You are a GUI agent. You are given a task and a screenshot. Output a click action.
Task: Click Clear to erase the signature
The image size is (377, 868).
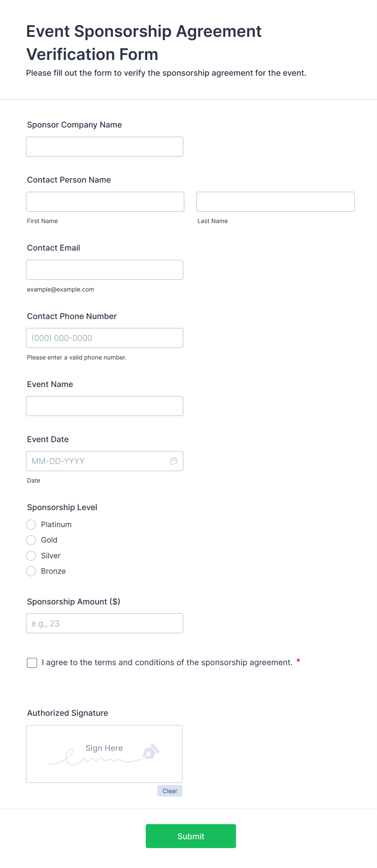169,790
